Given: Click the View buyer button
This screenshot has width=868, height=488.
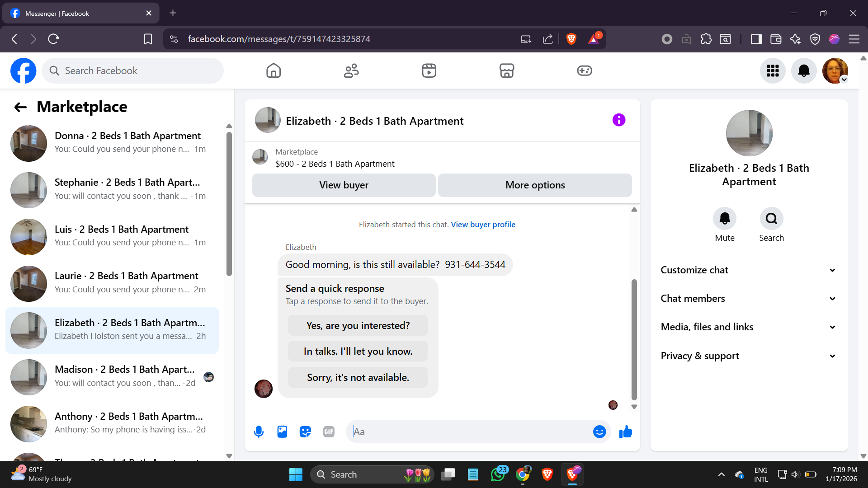Looking at the screenshot, I should pyautogui.click(x=344, y=185).
